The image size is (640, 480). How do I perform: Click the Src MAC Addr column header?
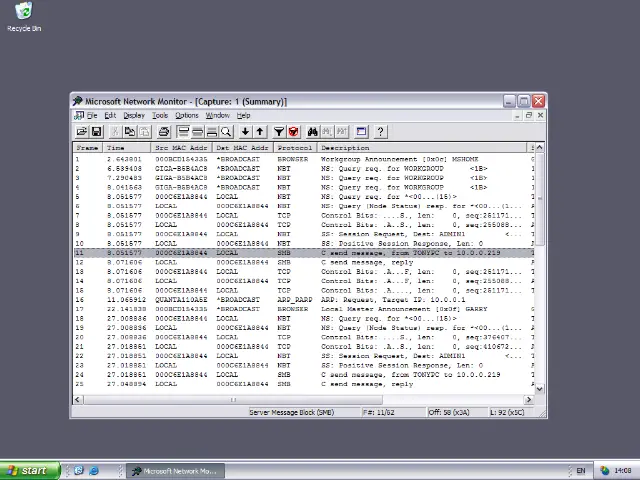pyautogui.click(x=181, y=148)
